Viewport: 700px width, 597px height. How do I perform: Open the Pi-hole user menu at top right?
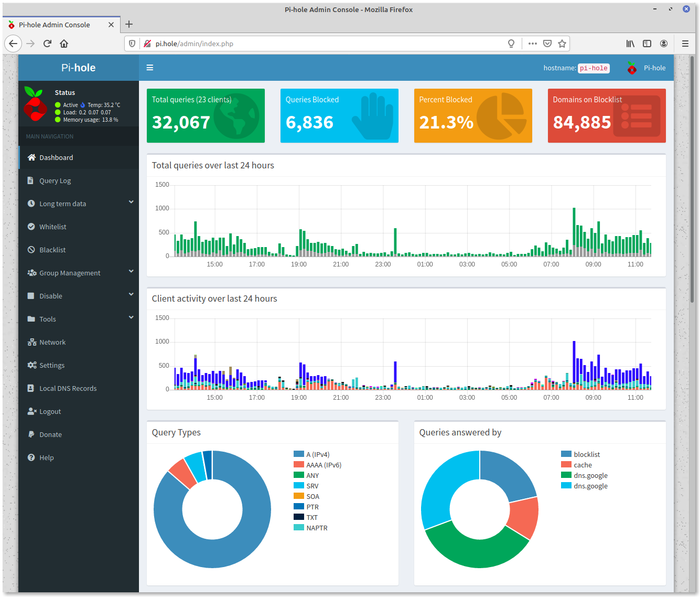coord(646,68)
